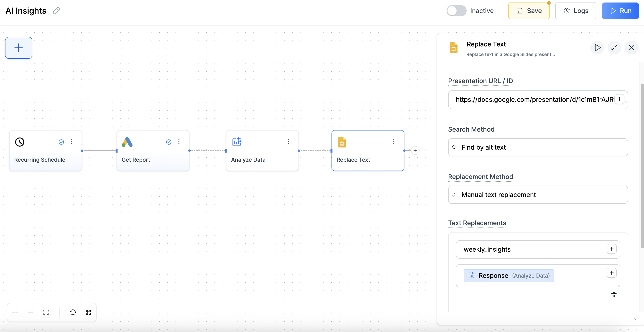Add a step after Replace Text node
Viewport: 644px width, 332px height.
415,151
